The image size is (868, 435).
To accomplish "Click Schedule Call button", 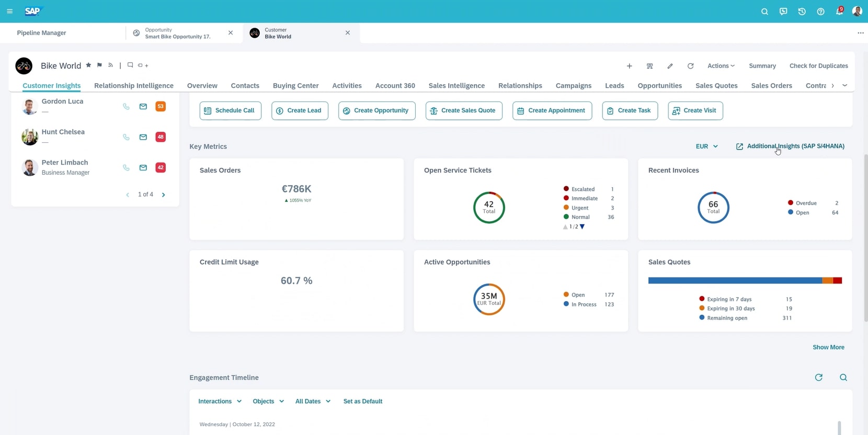I will point(231,111).
